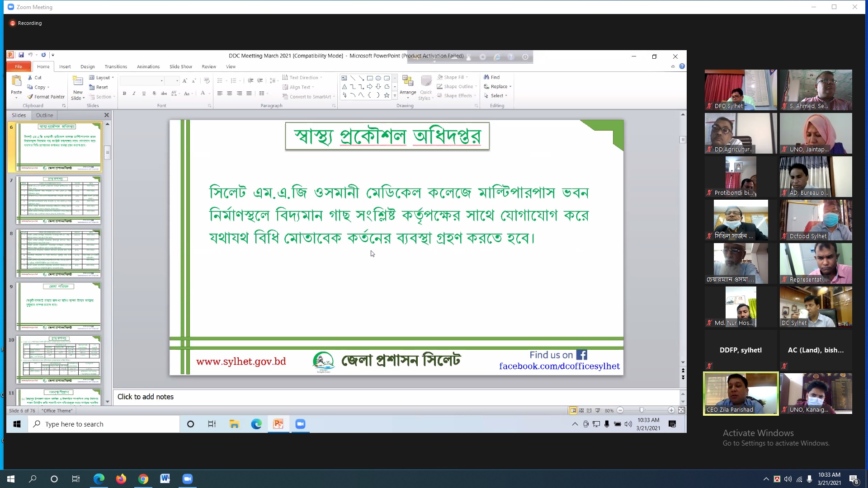This screenshot has height=488, width=868.
Task: Adjust the zoom slider handle
Action: coord(642,411)
